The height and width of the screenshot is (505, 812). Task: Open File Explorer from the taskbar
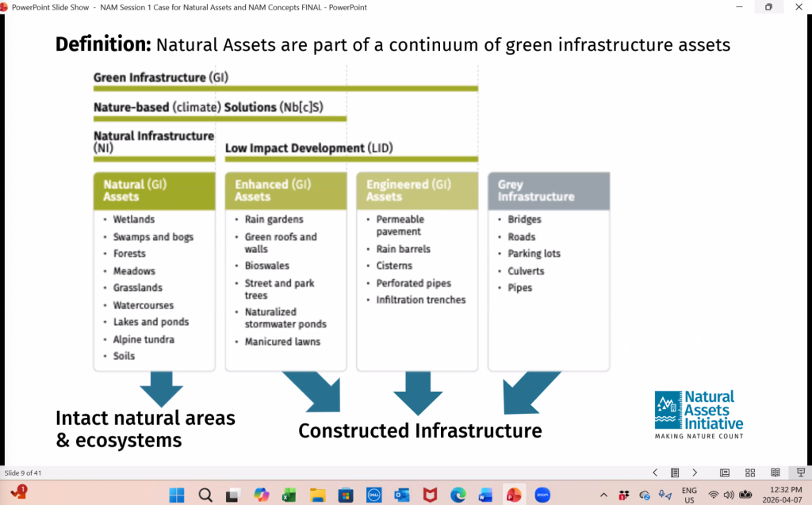[x=317, y=495]
